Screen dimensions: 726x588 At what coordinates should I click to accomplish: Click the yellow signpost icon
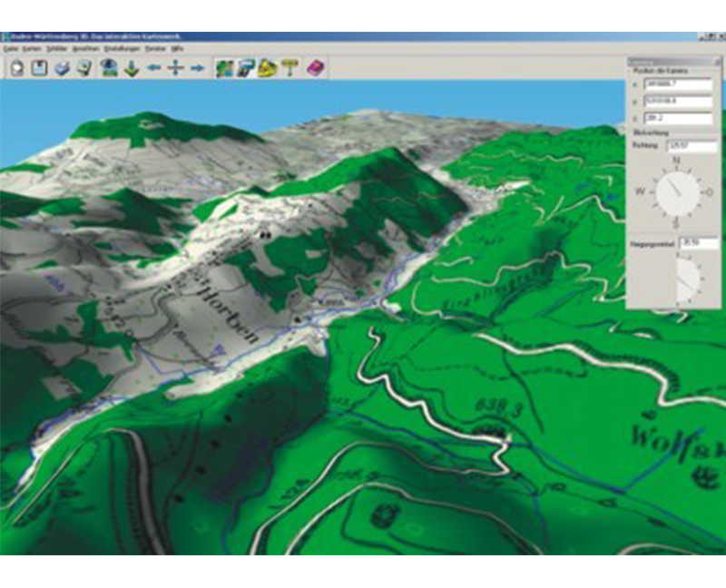click(289, 68)
